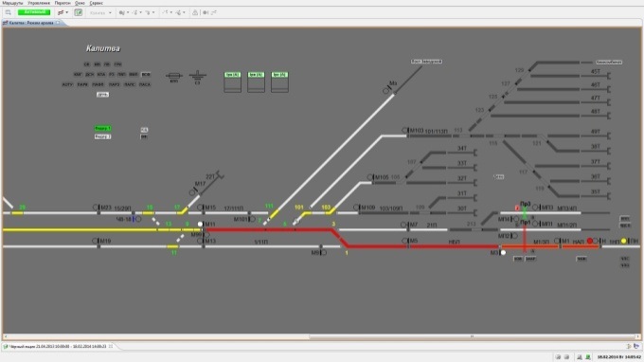Click the first toolbar icon left of Активный
Viewport: 644px width, 362px height.
tap(9, 12)
